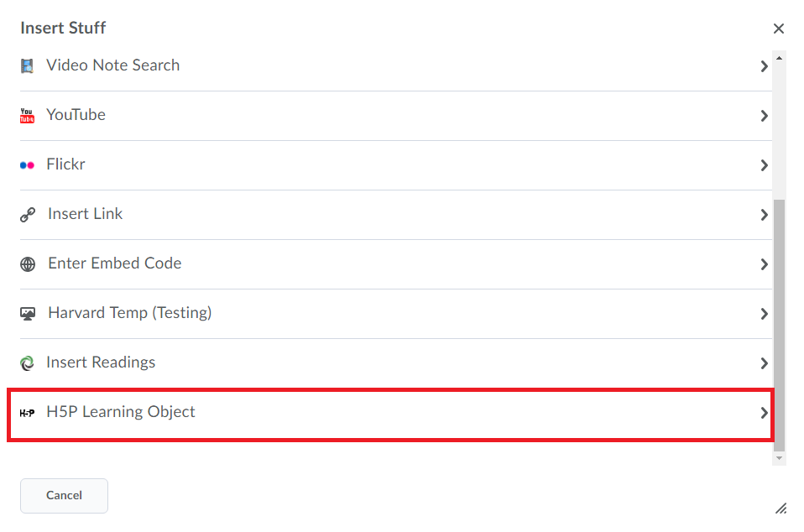This screenshot has height=532, width=804.
Task: Click the Insert Link chain icon
Action: coord(28,215)
